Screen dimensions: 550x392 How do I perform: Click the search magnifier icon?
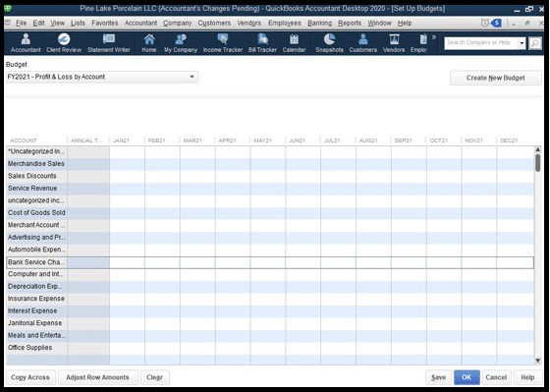pos(535,43)
